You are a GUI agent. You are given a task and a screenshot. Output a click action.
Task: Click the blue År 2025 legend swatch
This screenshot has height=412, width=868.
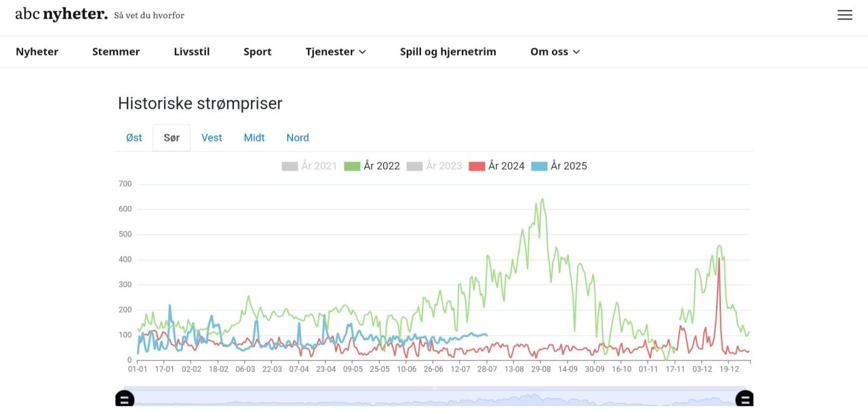540,166
